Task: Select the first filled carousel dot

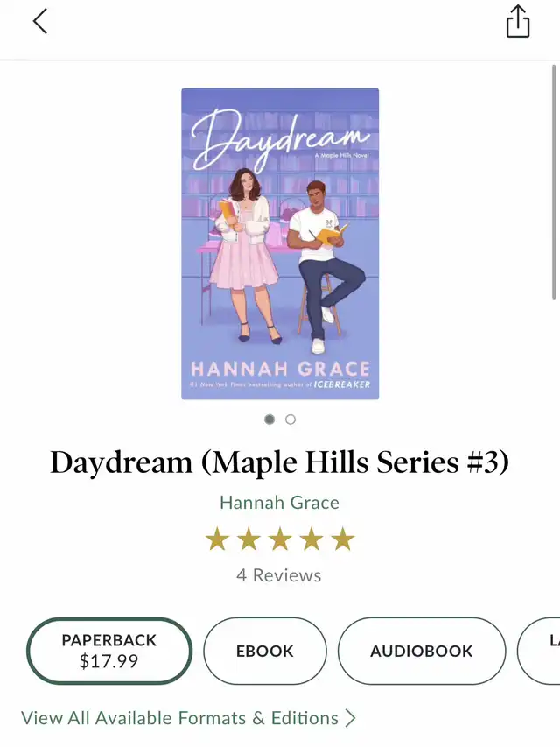Action: [269, 419]
